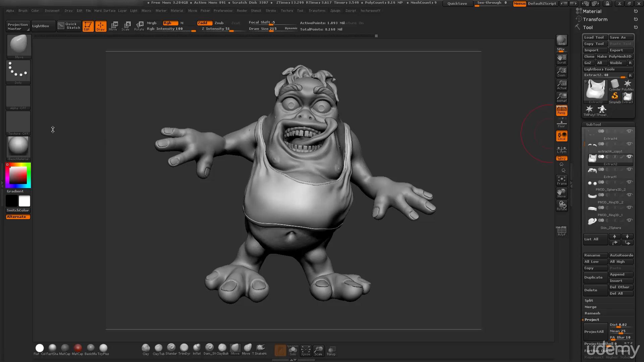The height and width of the screenshot is (362, 644).
Task: Select the Standard brush
Action: click(171, 350)
